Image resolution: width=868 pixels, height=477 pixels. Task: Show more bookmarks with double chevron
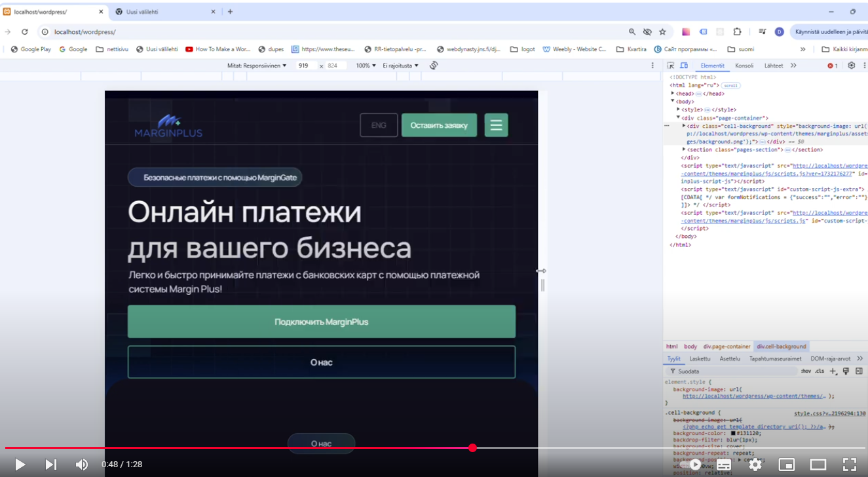802,49
